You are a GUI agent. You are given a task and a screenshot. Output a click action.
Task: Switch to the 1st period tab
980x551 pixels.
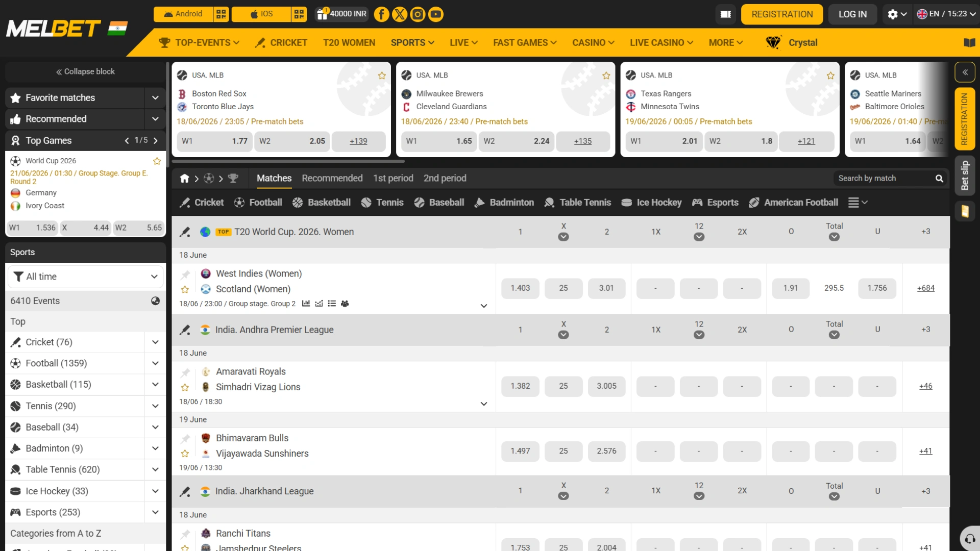[393, 179]
